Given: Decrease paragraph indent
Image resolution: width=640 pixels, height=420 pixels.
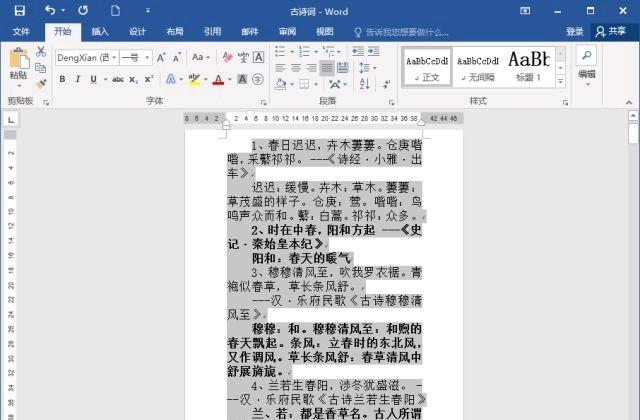Looking at the screenshot, I should 358,51.
